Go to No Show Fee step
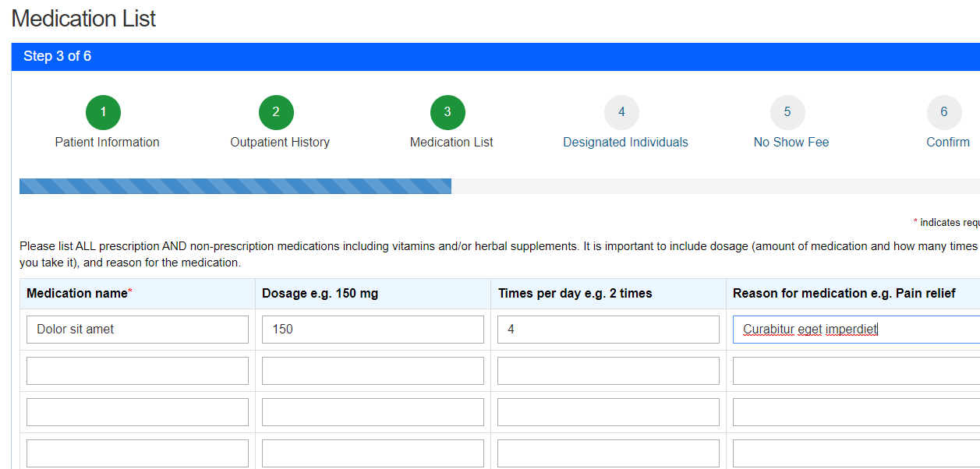Viewport: 980px width, 469px height. point(791,142)
